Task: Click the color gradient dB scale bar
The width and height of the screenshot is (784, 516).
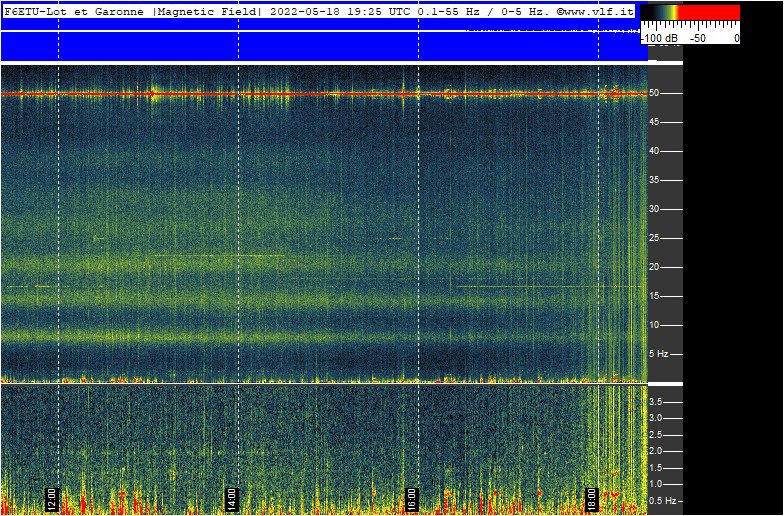Action: pyautogui.click(x=690, y=12)
